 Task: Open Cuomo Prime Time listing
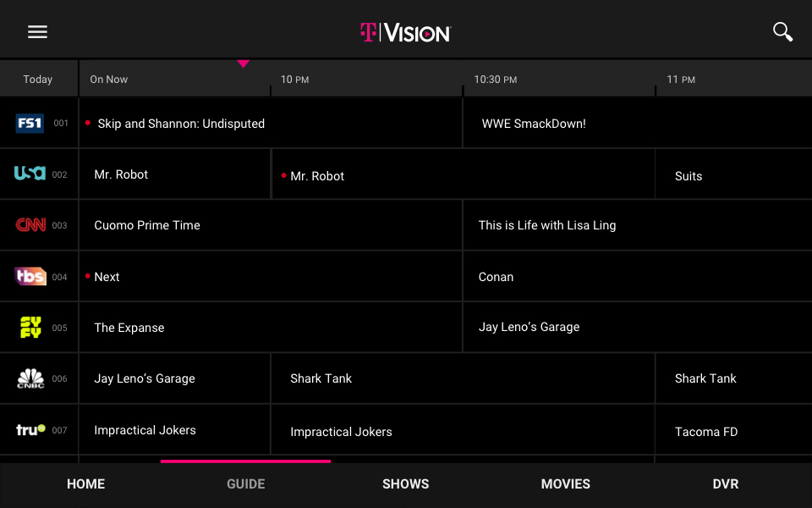click(271, 225)
